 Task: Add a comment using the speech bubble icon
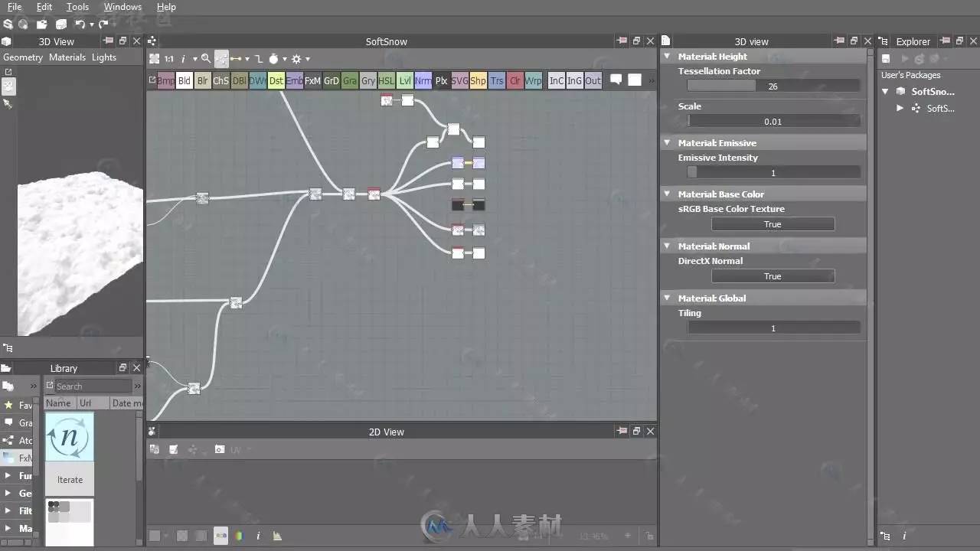tap(616, 80)
